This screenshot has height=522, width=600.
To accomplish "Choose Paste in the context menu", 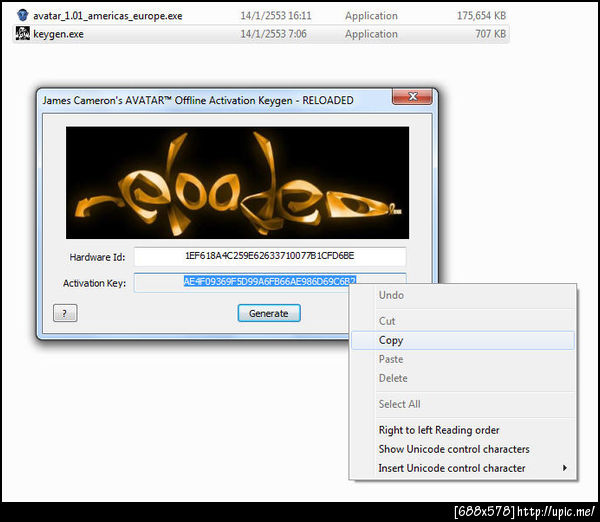I will point(463,359).
